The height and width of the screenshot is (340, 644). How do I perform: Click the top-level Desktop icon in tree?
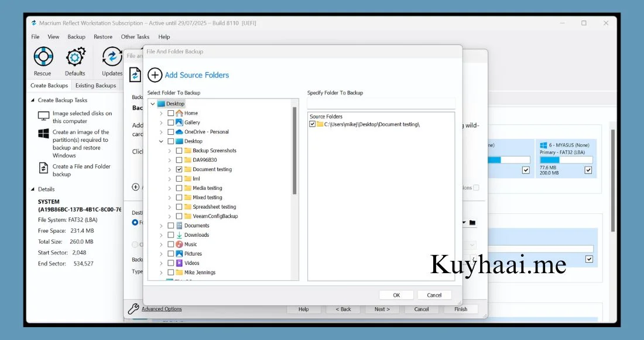coord(161,104)
